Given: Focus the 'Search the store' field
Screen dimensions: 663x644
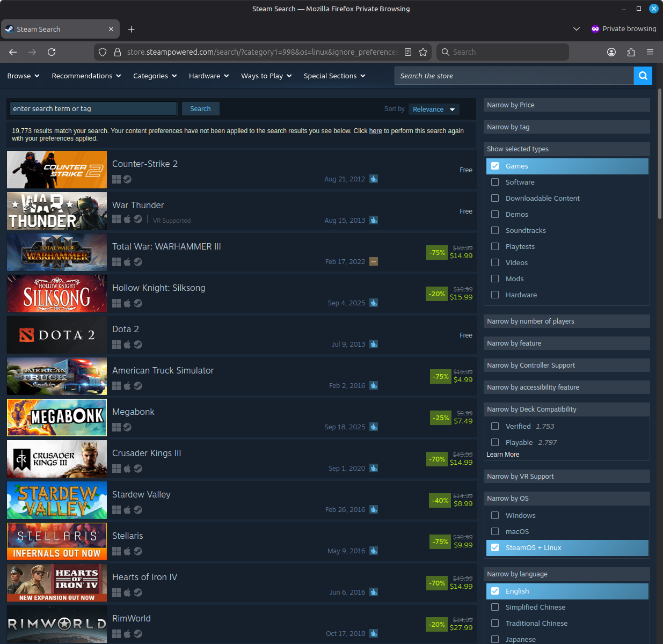Looking at the screenshot, I should (x=514, y=76).
